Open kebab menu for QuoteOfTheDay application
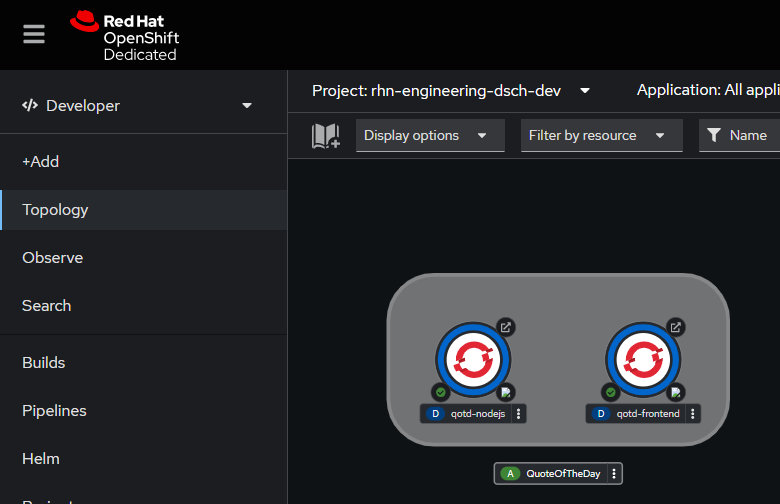 [614, 474]
